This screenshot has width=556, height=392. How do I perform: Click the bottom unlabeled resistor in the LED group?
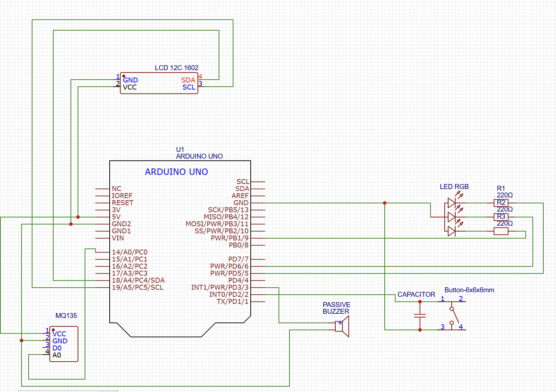[x=501, y=231]
